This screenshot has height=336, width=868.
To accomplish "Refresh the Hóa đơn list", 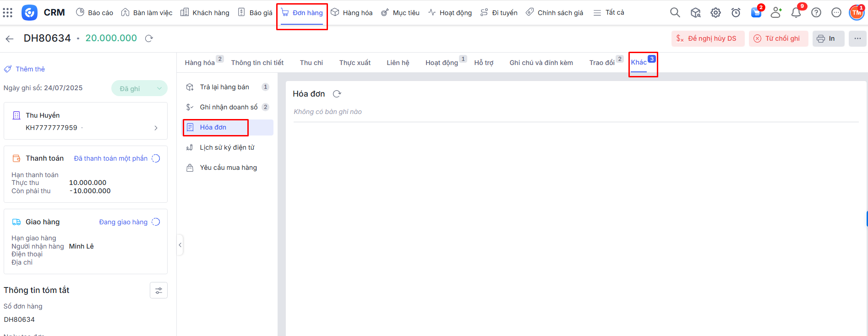I will click(337, 94).
